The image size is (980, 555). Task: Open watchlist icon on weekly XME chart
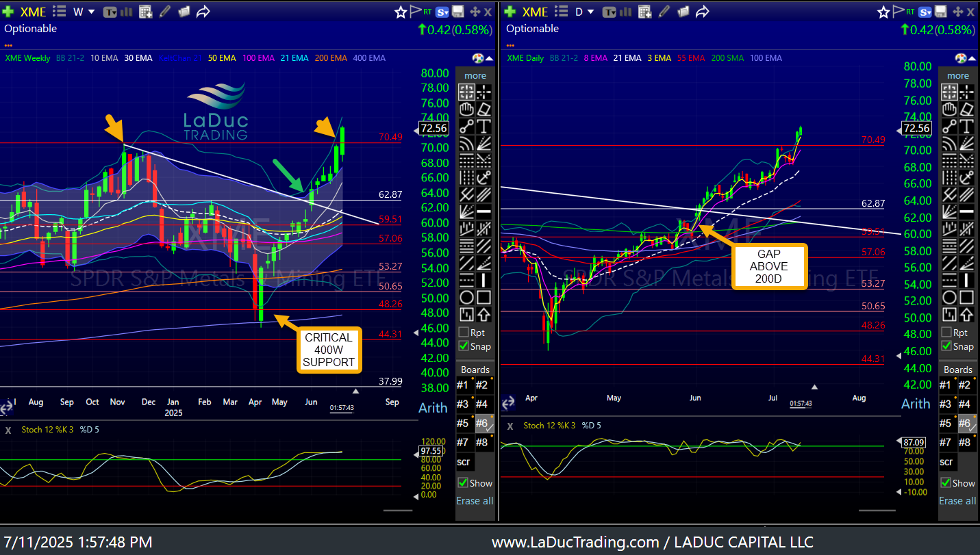60,12
